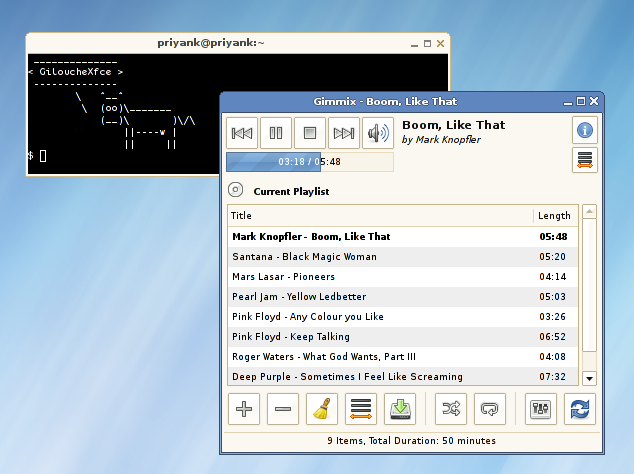Click the playlist scrollbar up arrow
634x474 pixels.
click(x=590, y=212)
